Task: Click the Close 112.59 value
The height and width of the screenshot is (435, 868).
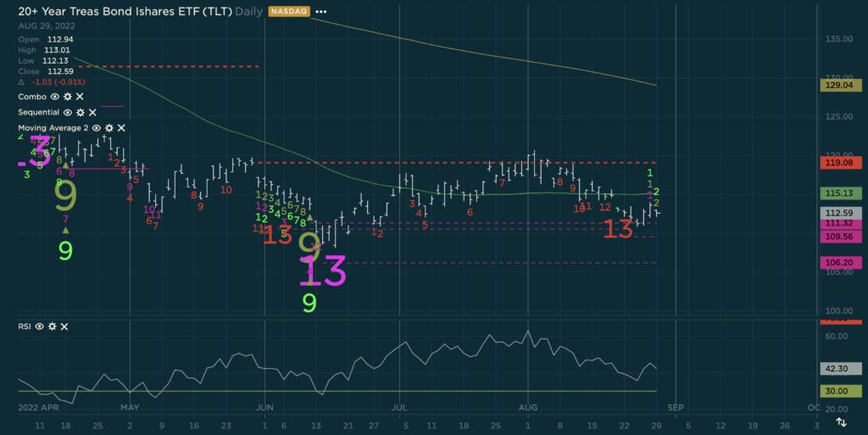Action: point(60,71)
